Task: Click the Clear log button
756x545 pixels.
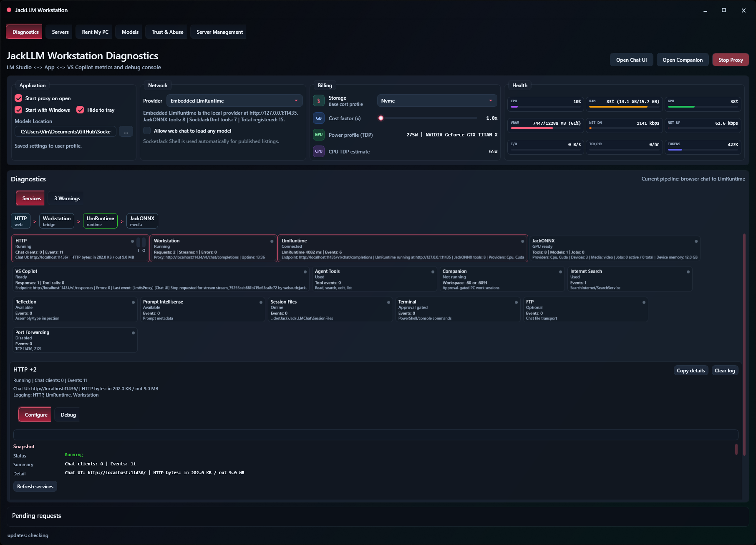Action: (x=725, y=371)
